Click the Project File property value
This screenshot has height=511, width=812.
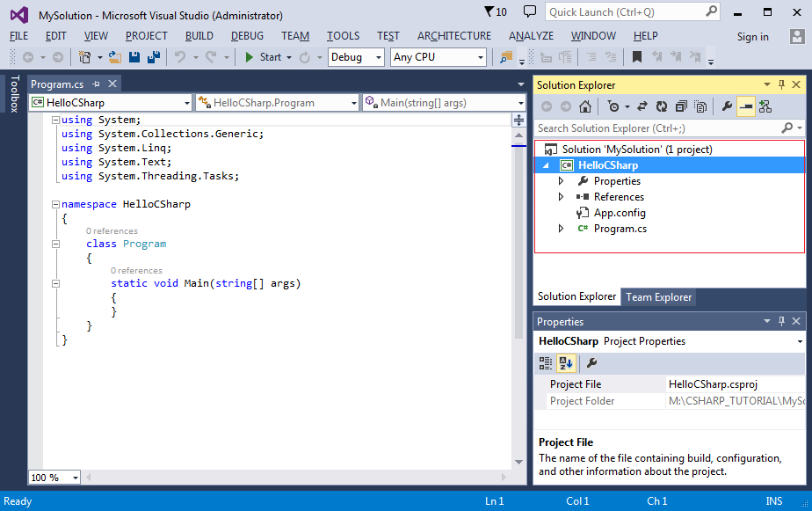(736, 384)
